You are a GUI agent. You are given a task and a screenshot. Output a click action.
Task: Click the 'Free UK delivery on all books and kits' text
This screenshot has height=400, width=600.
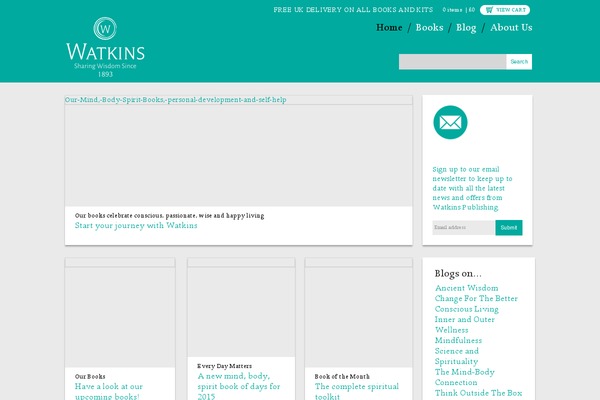click(x=353, y=10)
